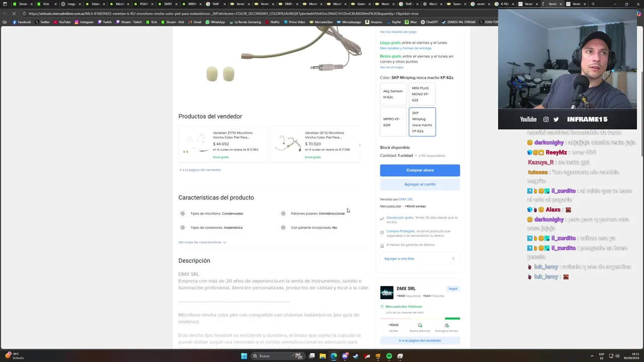Open the La Ronda Simracing bookmark

(x=245, y=22)
